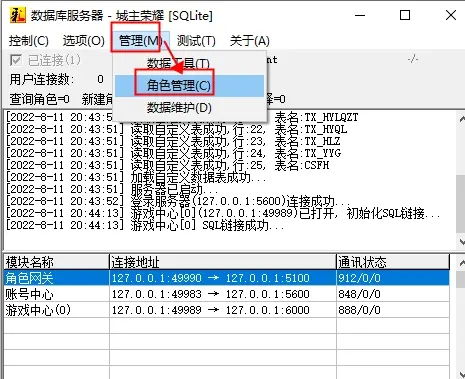Click log line with 表名:TX_HYQL
465x379 pixels.
click(177, 129)
